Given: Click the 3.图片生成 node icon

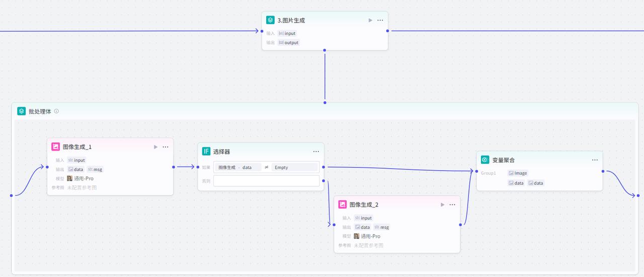Looking at the screenshot, I should pos(271,21).
